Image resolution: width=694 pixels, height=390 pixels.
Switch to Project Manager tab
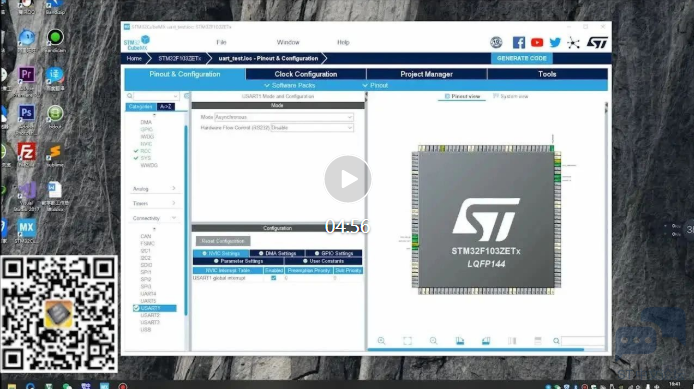click(427, 74)
